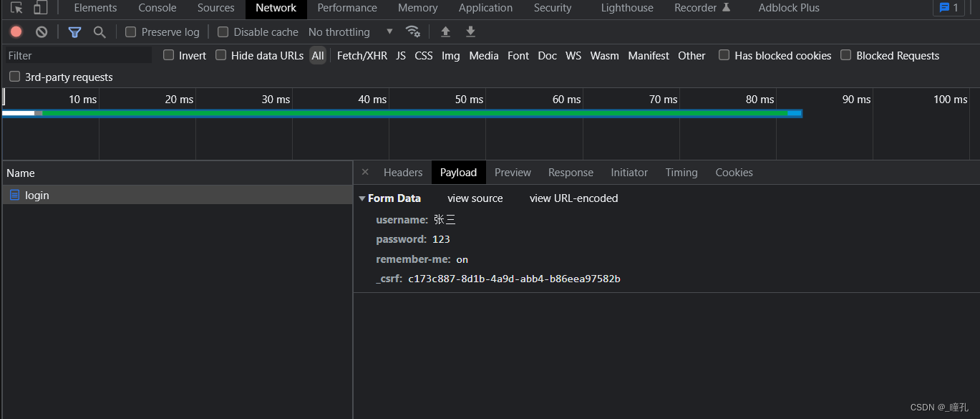
Task: Open the Cookies tab
Action: click(x=734, y=172)
